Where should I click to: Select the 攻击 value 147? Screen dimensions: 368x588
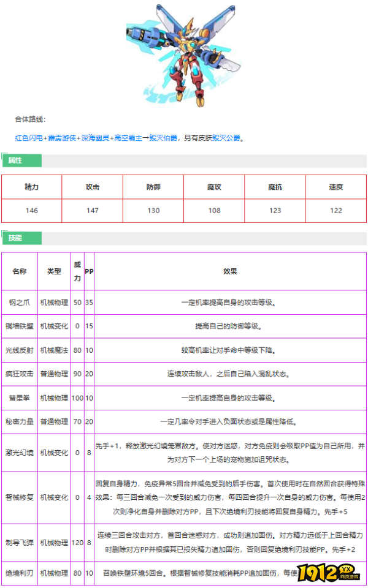[93, 211]
